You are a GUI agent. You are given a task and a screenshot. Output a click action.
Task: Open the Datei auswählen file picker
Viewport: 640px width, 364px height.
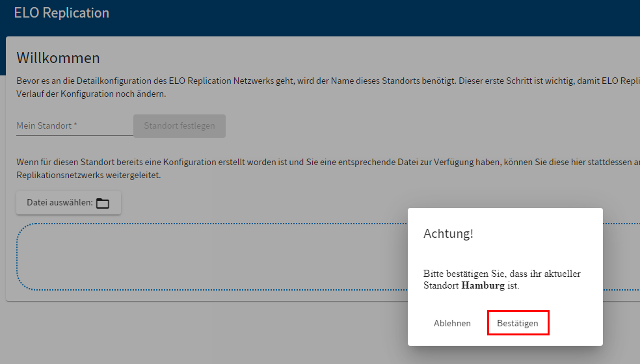[68, 202]
